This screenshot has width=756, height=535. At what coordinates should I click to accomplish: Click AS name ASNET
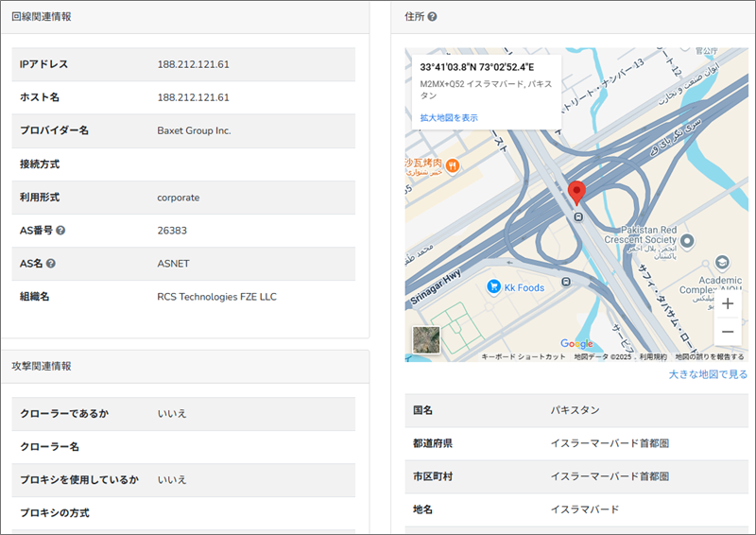click(x=173, y=264)
